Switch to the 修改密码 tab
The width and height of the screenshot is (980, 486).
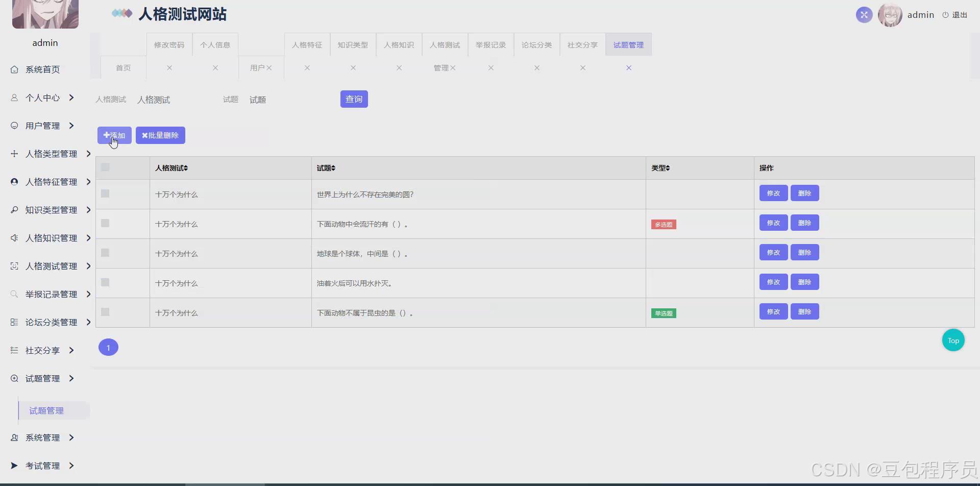tap(169, 45)
